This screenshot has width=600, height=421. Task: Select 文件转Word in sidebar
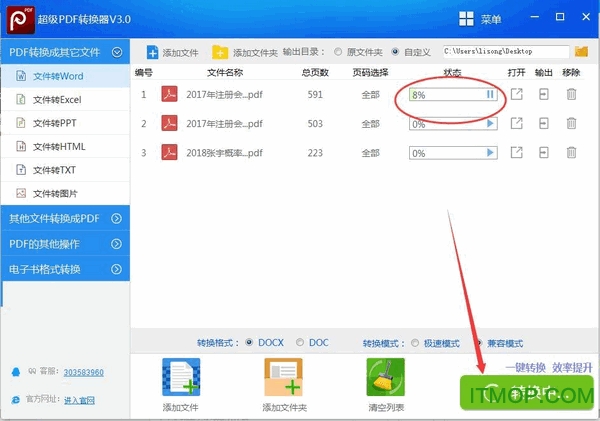pos(65,76)
